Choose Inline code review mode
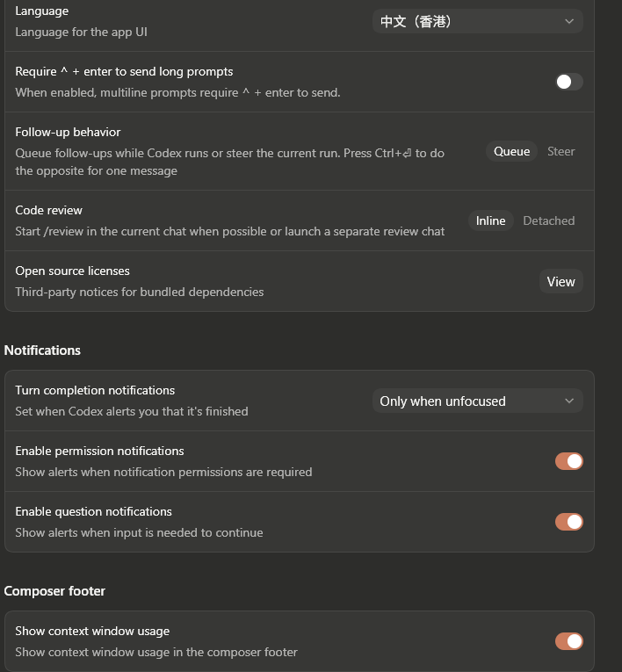The image size is (622, 672). pos(490,220)
